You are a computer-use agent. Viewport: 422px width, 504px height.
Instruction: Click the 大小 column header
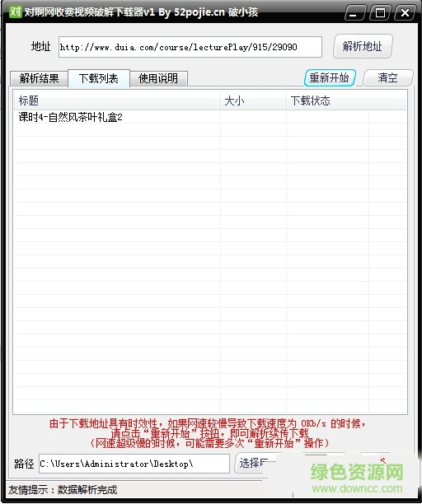pyautogui.click(x=254, y=100)
